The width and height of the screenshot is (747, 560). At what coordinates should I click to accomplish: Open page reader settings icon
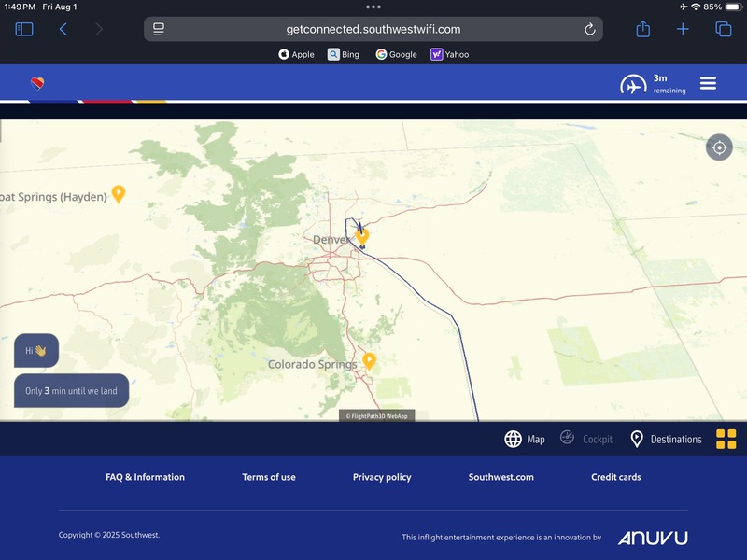[159, 30]
